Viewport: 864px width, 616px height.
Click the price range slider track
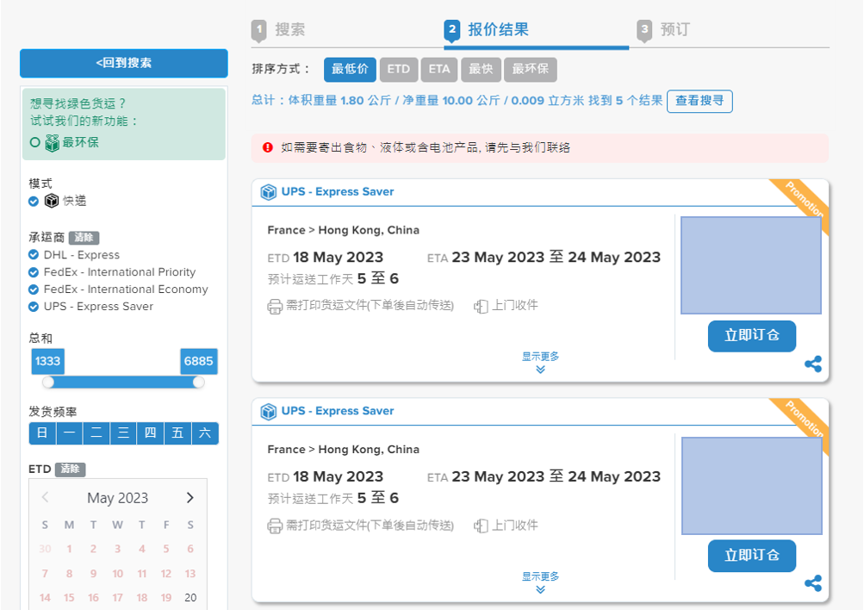pos(123,382)
